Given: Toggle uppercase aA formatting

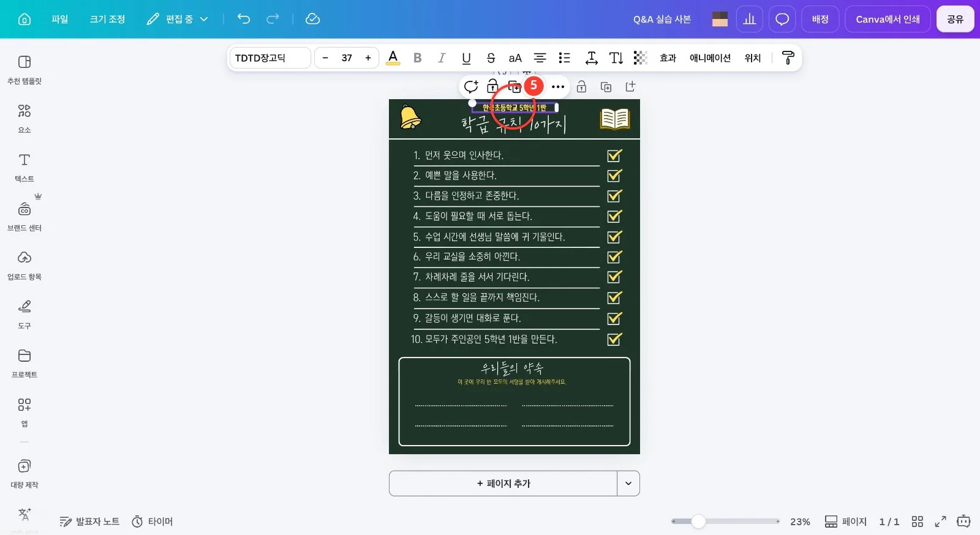Looking at the screenshot, I should (x=515, y=58).
